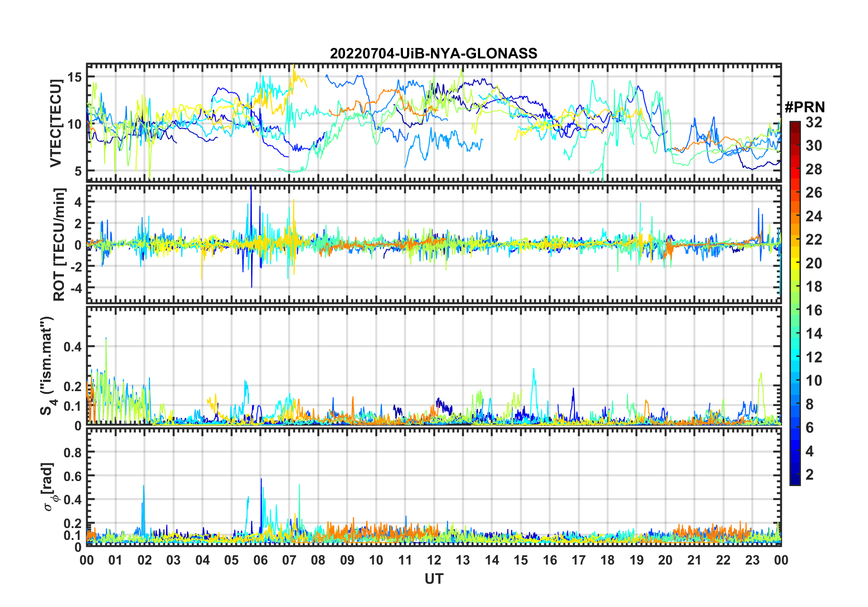Viewport: 868px width, 607px height.
Task: Click the 4 tick on ROT axis
Action: coord(78,202)
